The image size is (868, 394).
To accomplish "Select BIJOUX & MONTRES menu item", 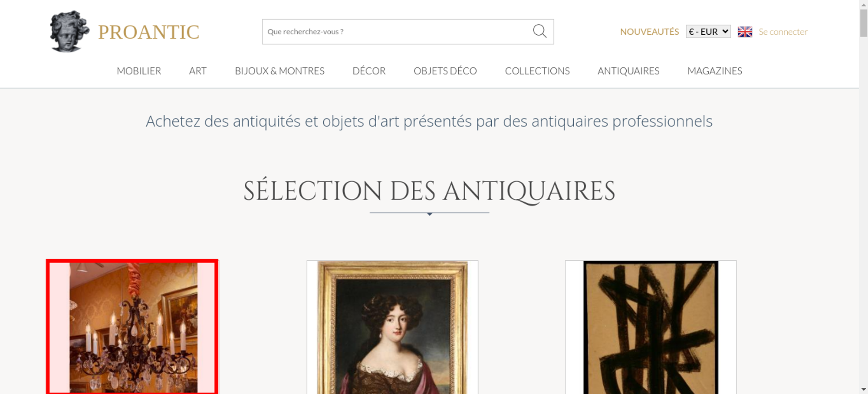I will click(x=279, y=71).
